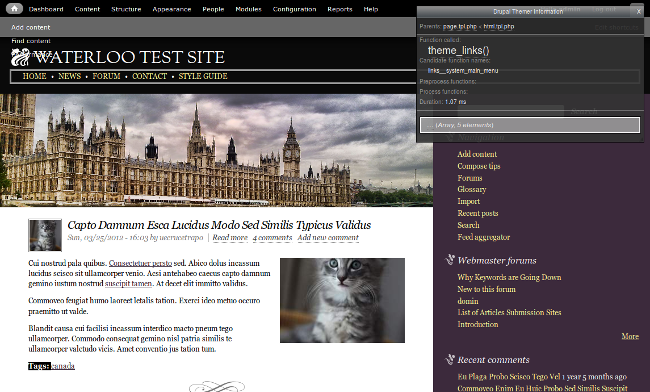This screenshot has height=392, width=650.
Task: Click the Add content shortcut
Action: coord(31,27)
